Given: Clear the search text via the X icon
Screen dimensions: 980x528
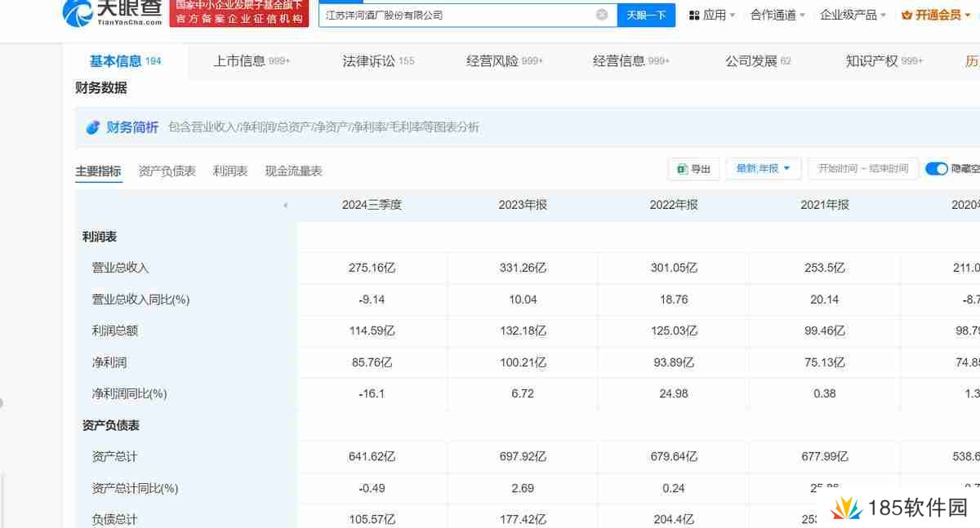Looking at the screenshot, I should click(602, 14).
